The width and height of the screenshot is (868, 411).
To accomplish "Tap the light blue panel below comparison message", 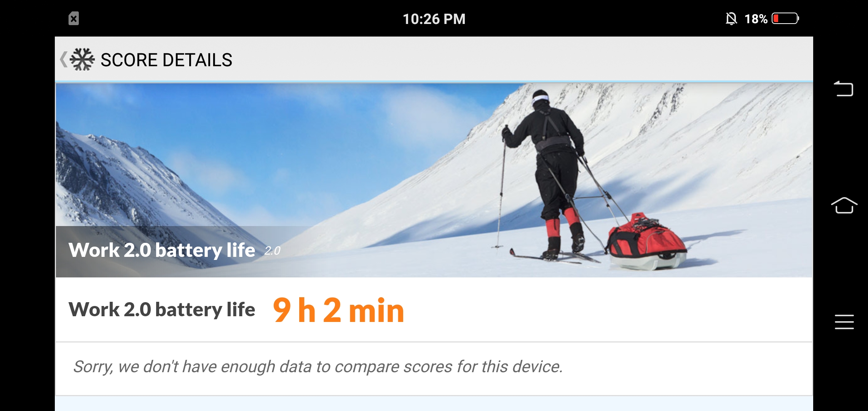I will 434,404.
